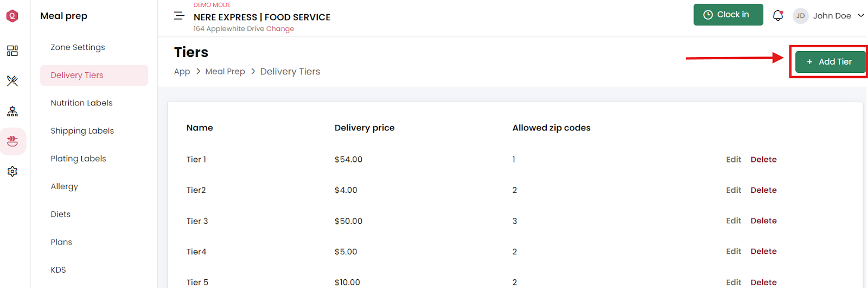This screenshot has height=288, width=868.
Task: Open the settings gear sidebar icon
Action: 12,171
